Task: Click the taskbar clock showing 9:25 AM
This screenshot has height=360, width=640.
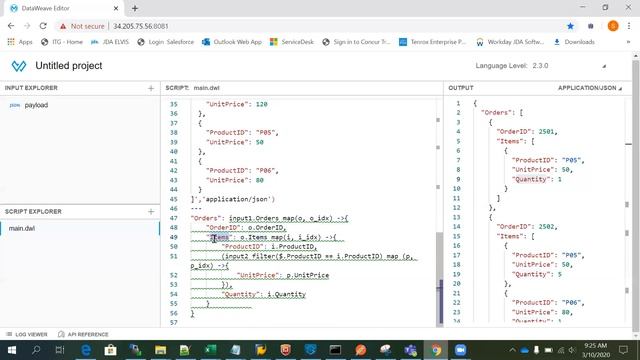Action: tap(596, 350)
